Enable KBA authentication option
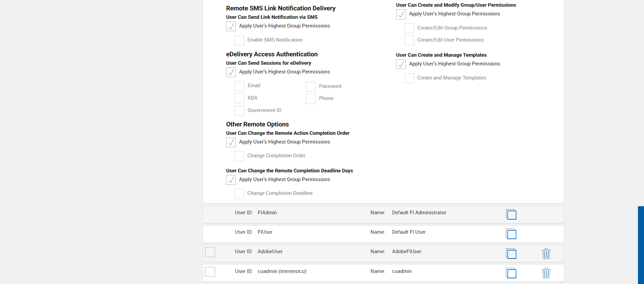The image size is (644, 284). 239,98
